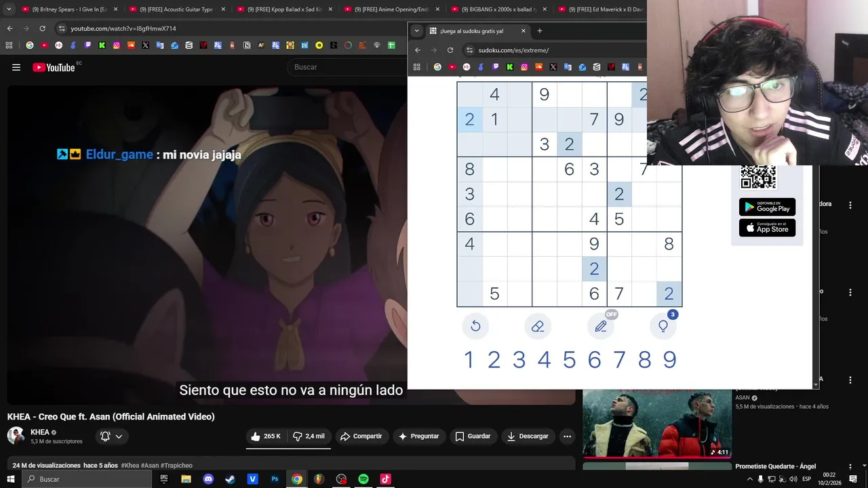Open more actions menu beside Descargar
The width and height of the screenshot is (868, 488).
(567, 436)
